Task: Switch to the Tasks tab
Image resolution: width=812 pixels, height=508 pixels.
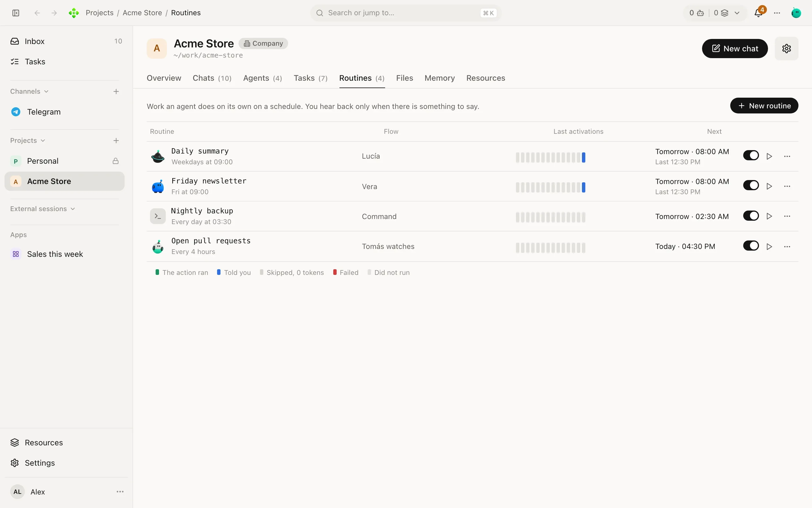Action: point(310,78)
